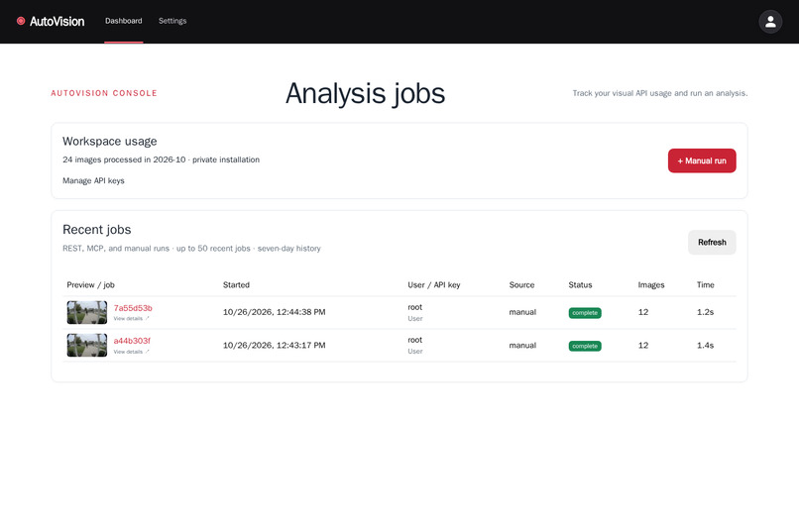Click the 'AUTOVISION CONSOLE' label
799x532 pixels.
(104, 93)
